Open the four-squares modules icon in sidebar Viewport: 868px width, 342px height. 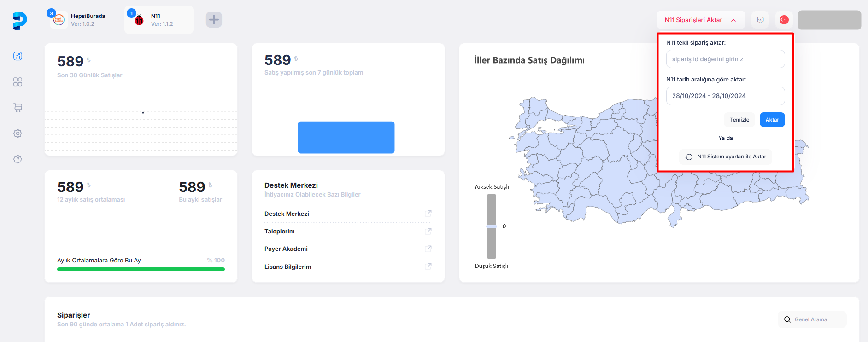pyautogui.click(x=18, y=82)
